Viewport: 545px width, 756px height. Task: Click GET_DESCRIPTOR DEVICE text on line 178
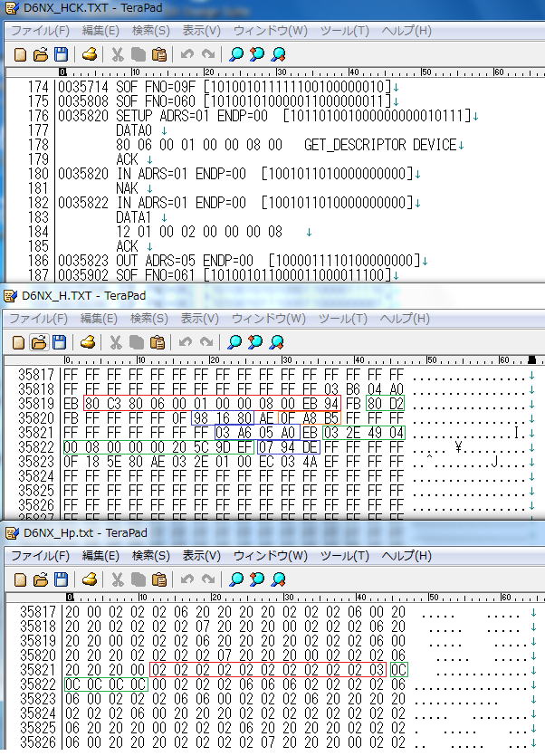[380, 145]
